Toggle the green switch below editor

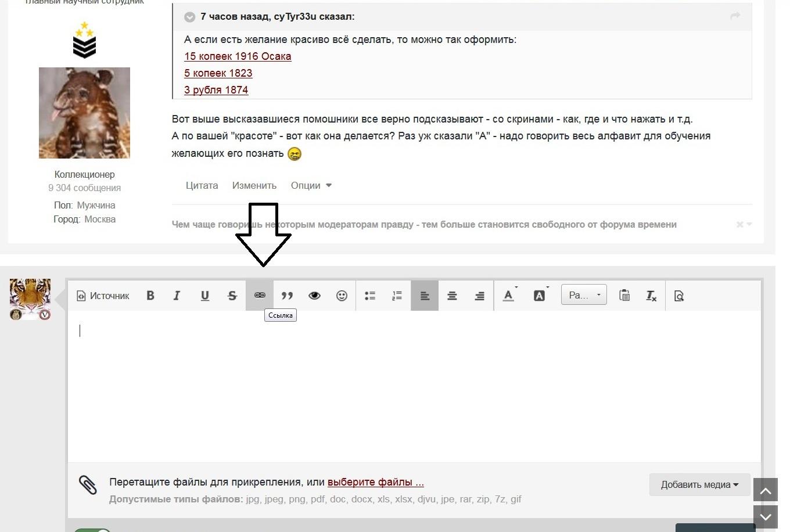(93, 530)
